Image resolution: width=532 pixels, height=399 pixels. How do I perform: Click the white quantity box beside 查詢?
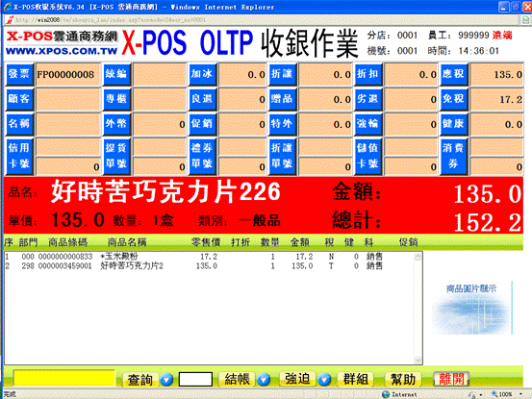(x=195, y=380)
